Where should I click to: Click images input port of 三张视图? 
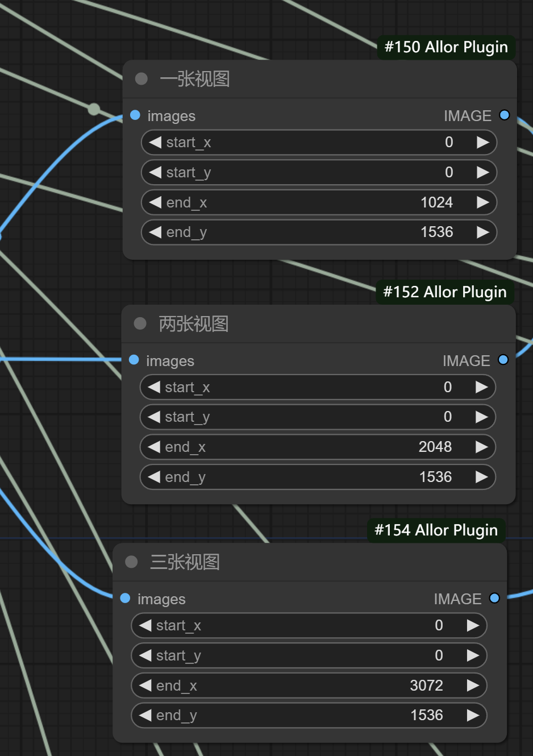pos(126,598)
